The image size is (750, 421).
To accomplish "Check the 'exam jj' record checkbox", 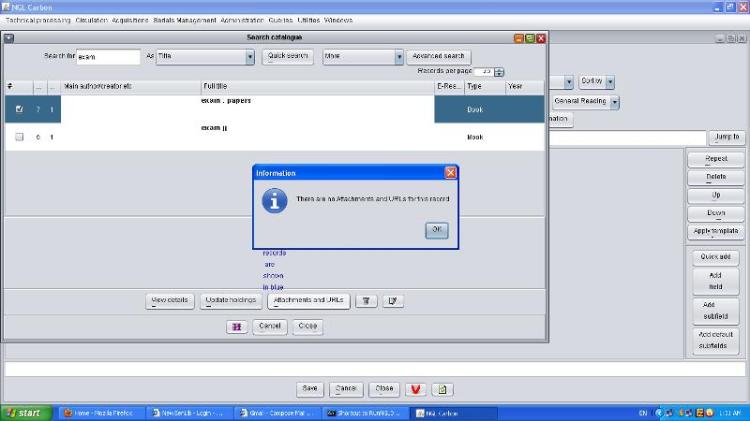I will pyautogui.click(x=20, y=136).
